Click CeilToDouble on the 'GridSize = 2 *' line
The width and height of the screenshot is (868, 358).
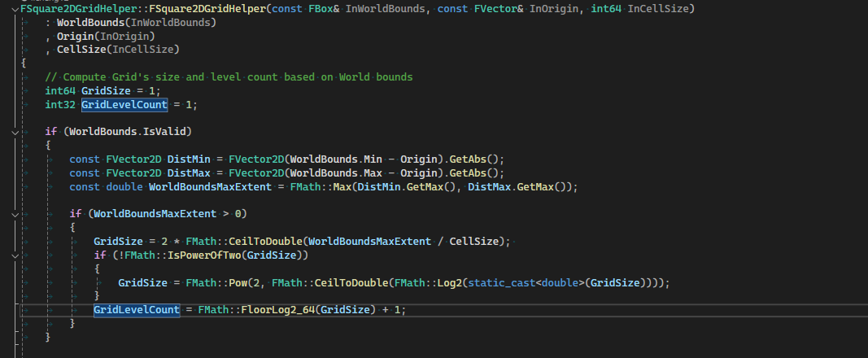click(x=265, y=242)
